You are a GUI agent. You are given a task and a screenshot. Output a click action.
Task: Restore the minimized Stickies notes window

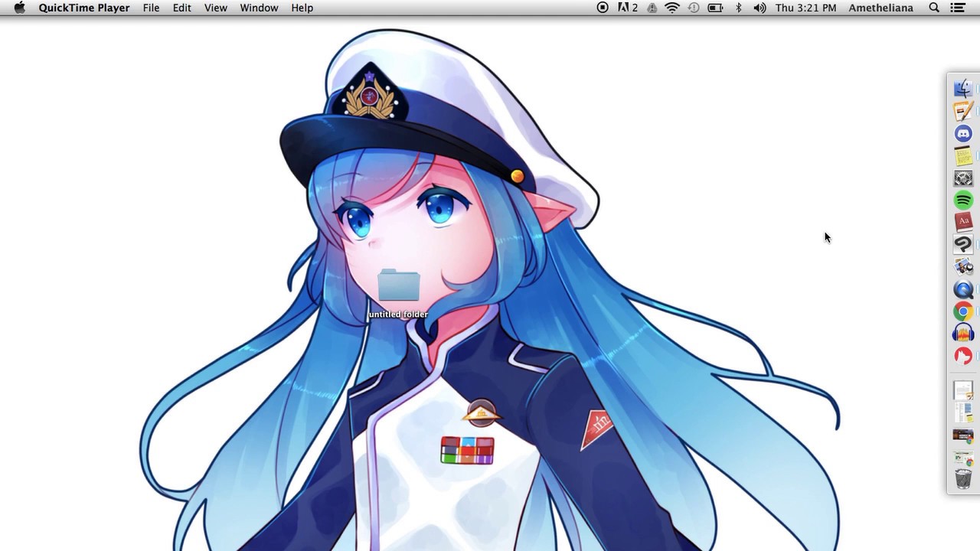point(963,412)
